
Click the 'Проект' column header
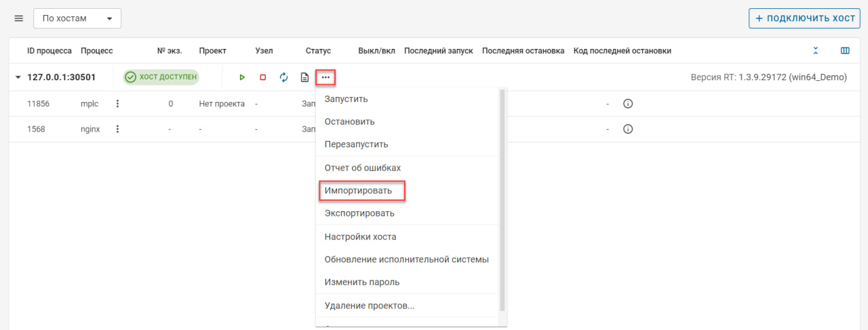[x=212, y=51]
